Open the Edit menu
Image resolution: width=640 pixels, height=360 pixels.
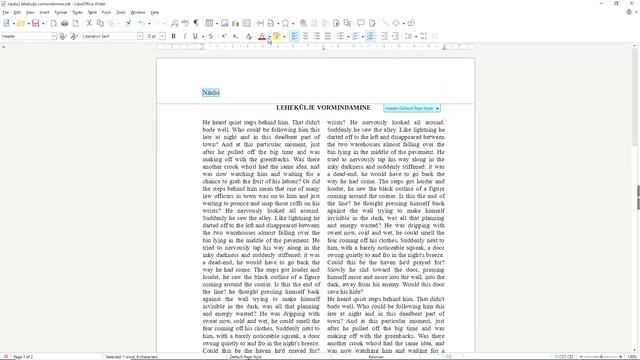click(17, 12)
